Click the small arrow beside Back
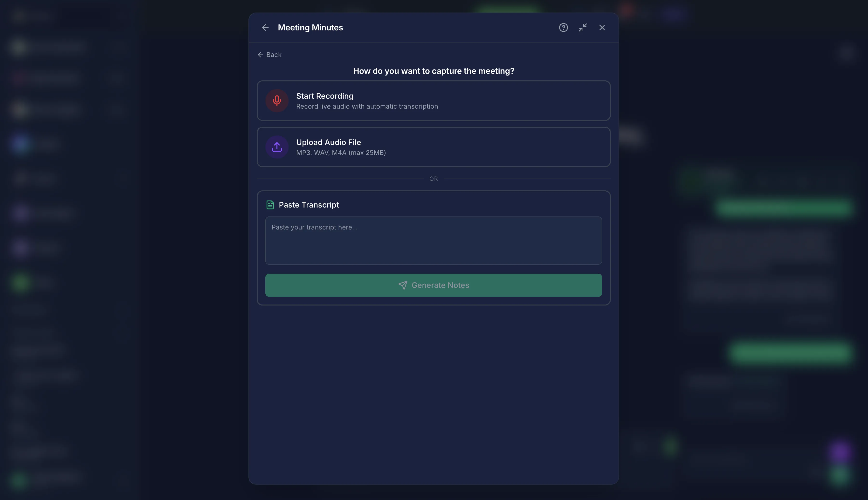The width and height of the screenshot is (868, 500). 261,55
